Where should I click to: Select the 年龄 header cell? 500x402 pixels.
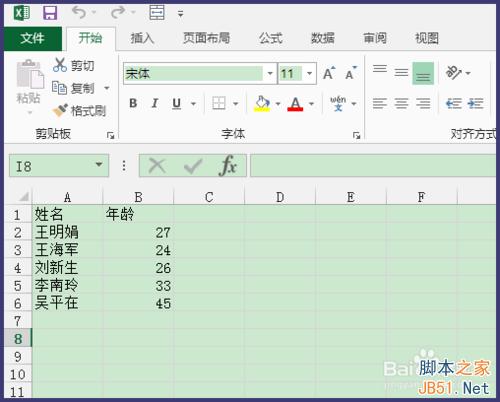coord(138,214)
